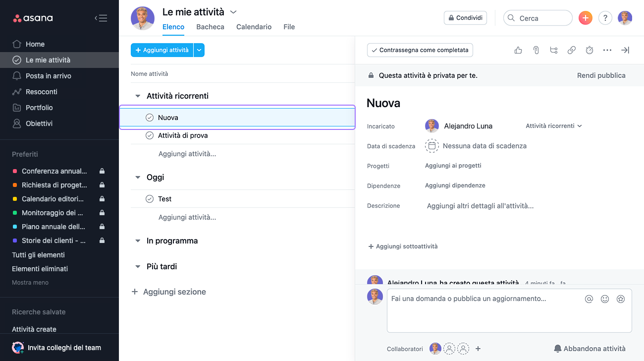Click the Aggiungi attività blue button
The image size is (644, 361).
point(162,50)
